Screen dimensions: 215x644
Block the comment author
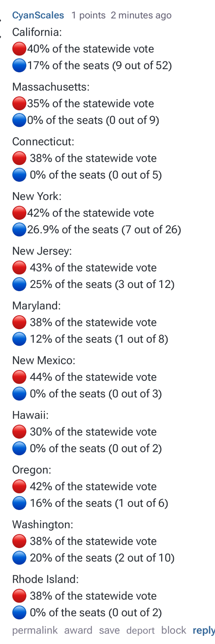[x=174, y=630]
